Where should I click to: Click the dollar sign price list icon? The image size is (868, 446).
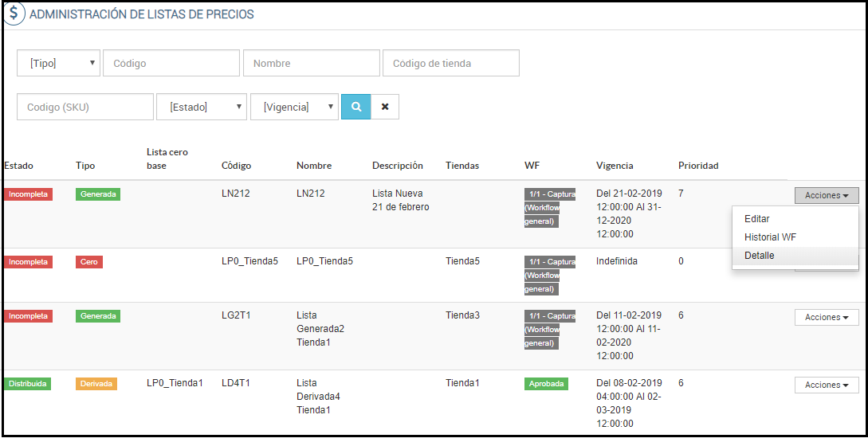(14, 14)
